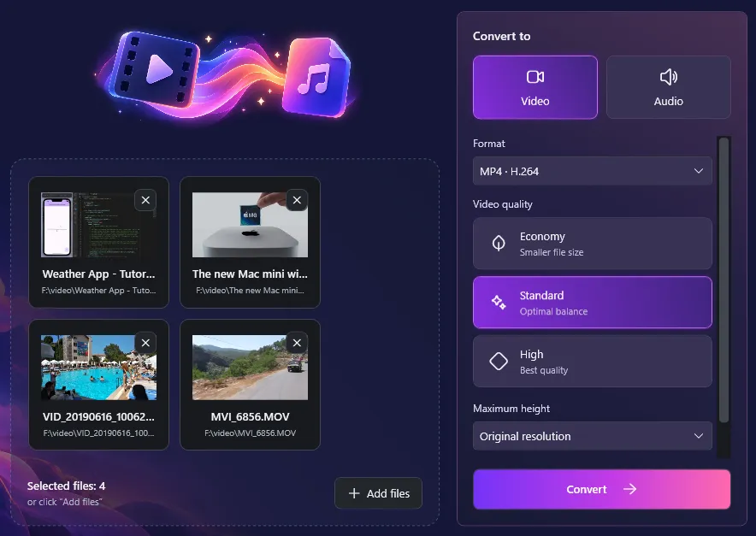This screenshot has width=756, height=536.
Task: Remove the VID_20190616 video card
Action: [x=145, y=343]
